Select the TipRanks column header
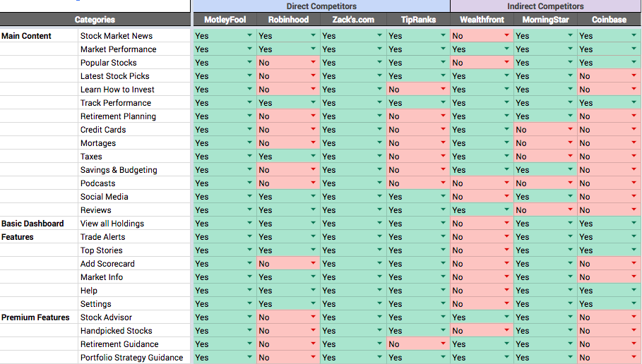The width and height of the screenshot is (642, 364). [x=418, y=19]
